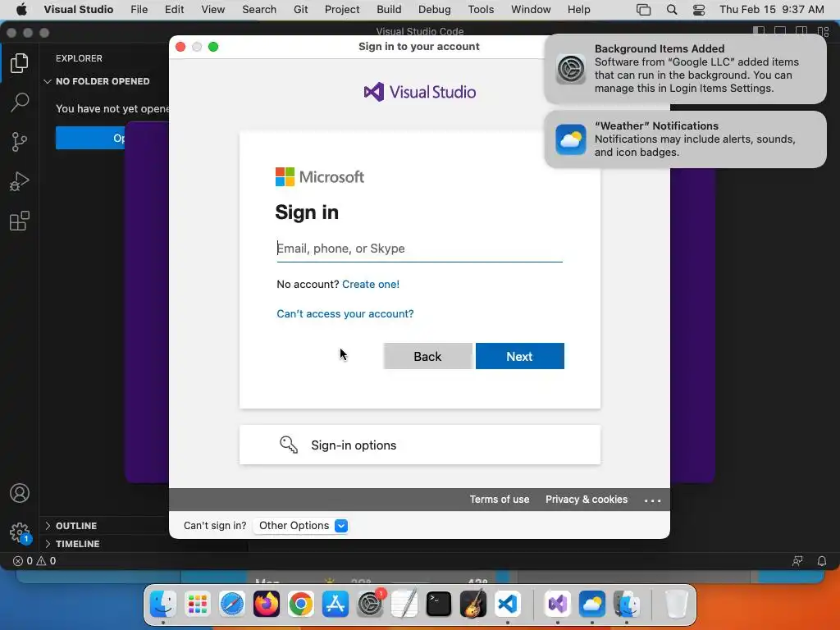Open the Apple menu
Viewport: 840px width, 630px height.
point(21,10)
